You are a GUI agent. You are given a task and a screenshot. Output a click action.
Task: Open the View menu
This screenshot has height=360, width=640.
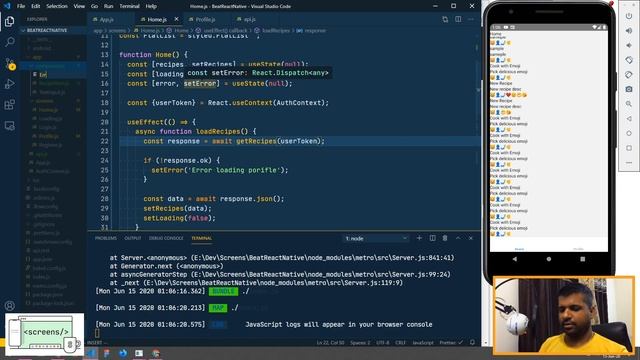(x=79, y=6)
